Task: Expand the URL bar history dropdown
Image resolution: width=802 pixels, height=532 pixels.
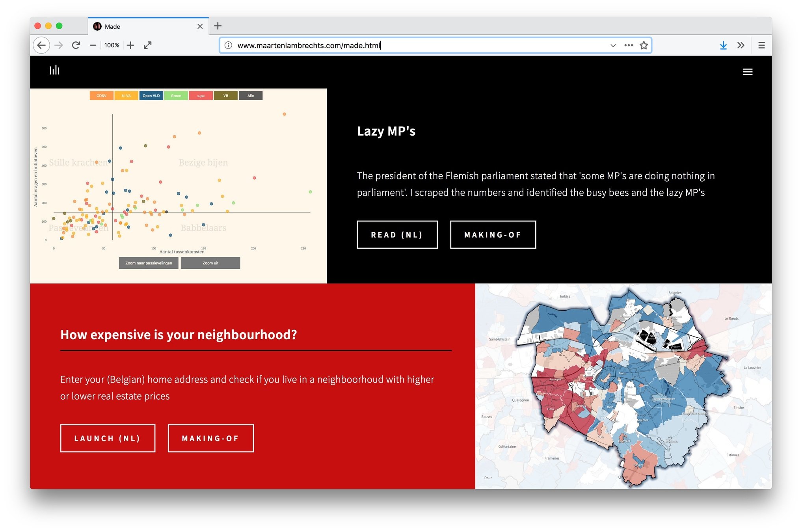Action: click(613, 45)
